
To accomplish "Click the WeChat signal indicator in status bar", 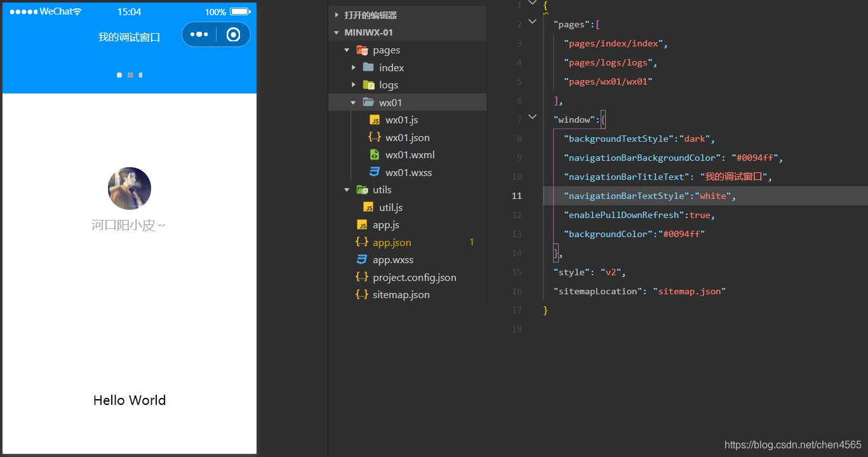I will (46, 11).
